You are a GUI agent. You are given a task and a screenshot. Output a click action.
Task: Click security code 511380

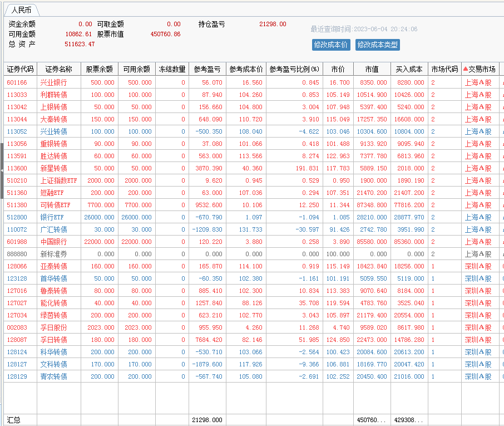click(17, 205)
